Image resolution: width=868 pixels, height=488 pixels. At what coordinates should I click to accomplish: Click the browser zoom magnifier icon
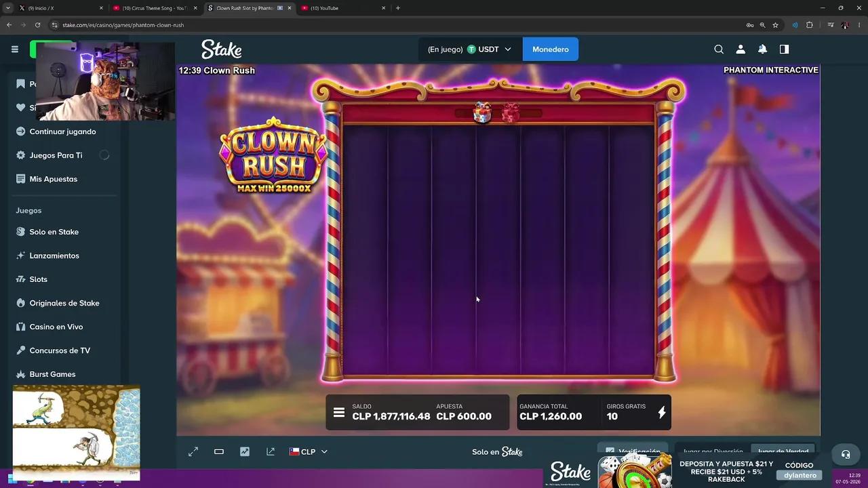tap(762, 25)
